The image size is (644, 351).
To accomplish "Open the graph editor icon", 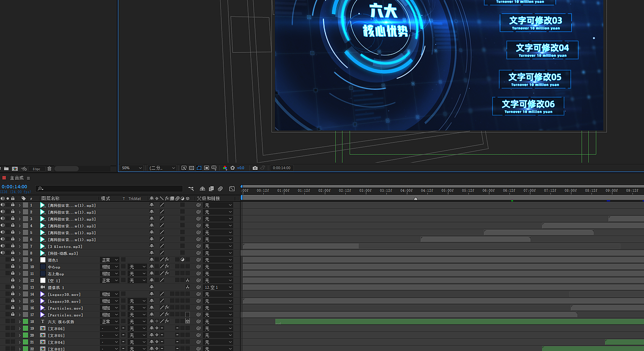I will (232, 188).
